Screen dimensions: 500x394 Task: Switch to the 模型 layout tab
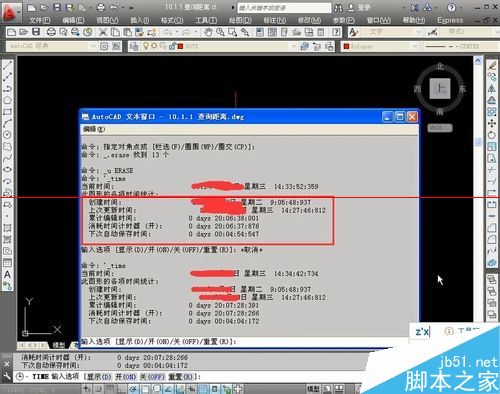pos(59,345)
